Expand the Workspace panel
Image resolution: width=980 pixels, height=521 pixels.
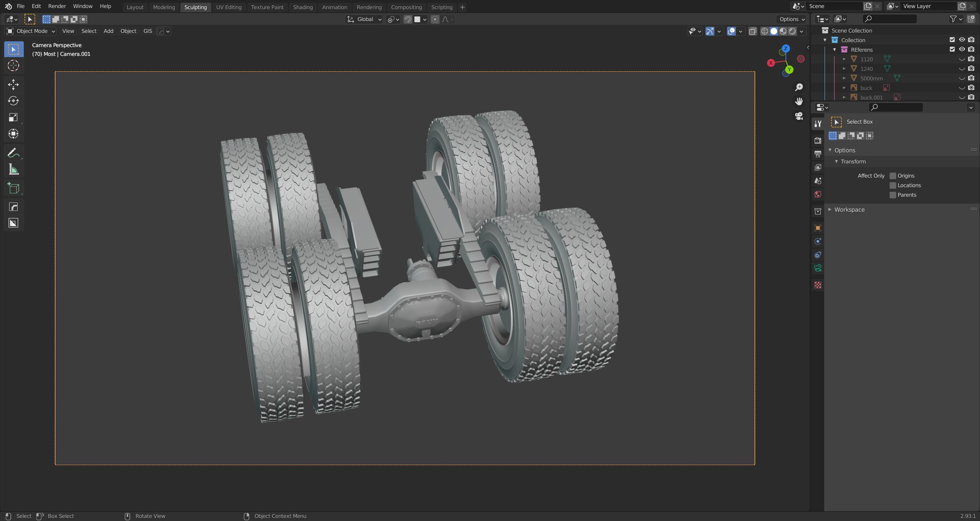tap(849, 209)
